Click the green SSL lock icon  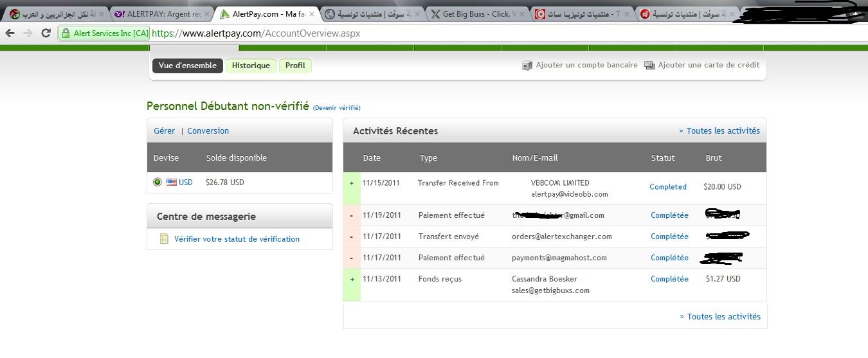coord(66,33)
